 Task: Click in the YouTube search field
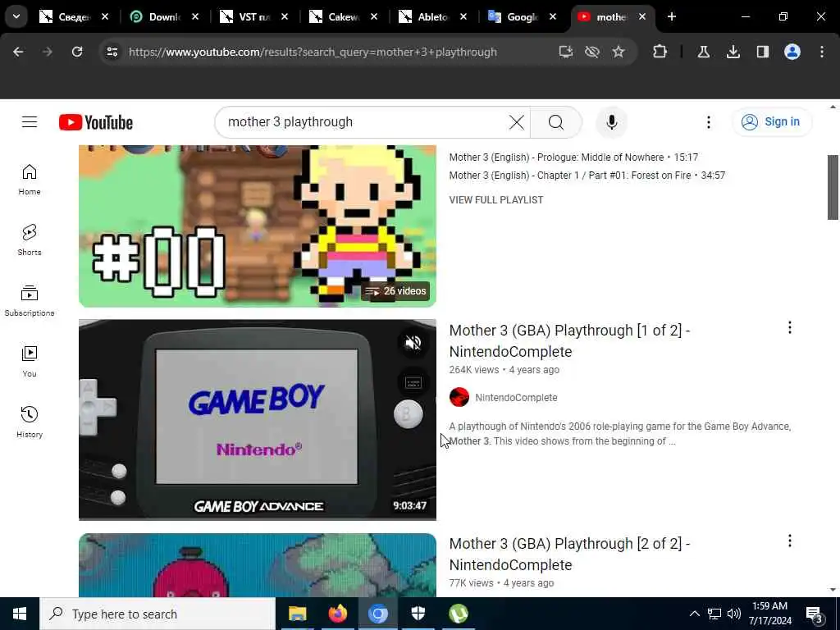click(x=364, y=122)
